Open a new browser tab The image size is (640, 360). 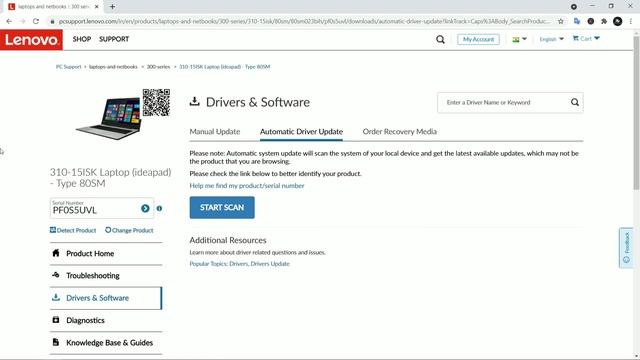[112, 7]
